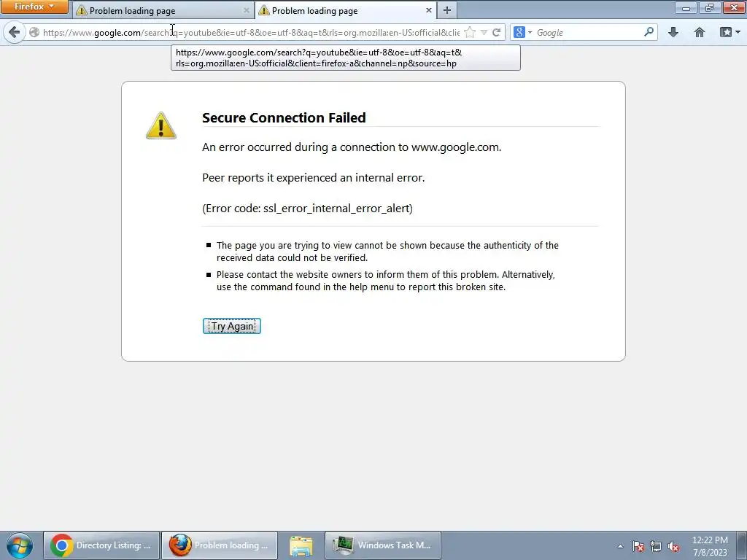The width and height of the screenshot is (747, 560).
Task: Open Windows Explorer from the taskbar
Action: 301,545
